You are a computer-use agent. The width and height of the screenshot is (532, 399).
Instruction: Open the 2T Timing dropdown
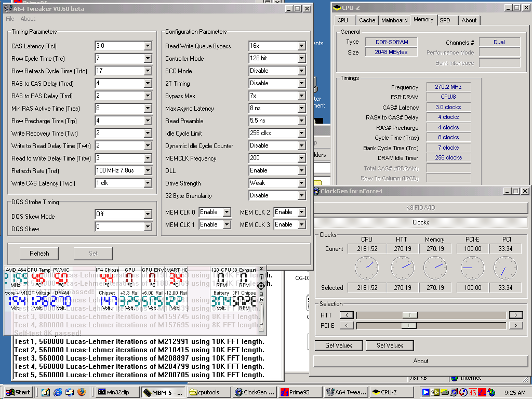(x=302, y=84)
